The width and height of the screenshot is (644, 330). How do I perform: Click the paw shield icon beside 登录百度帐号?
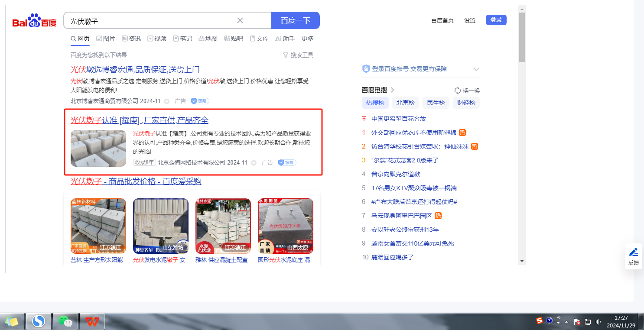(366, 69)
